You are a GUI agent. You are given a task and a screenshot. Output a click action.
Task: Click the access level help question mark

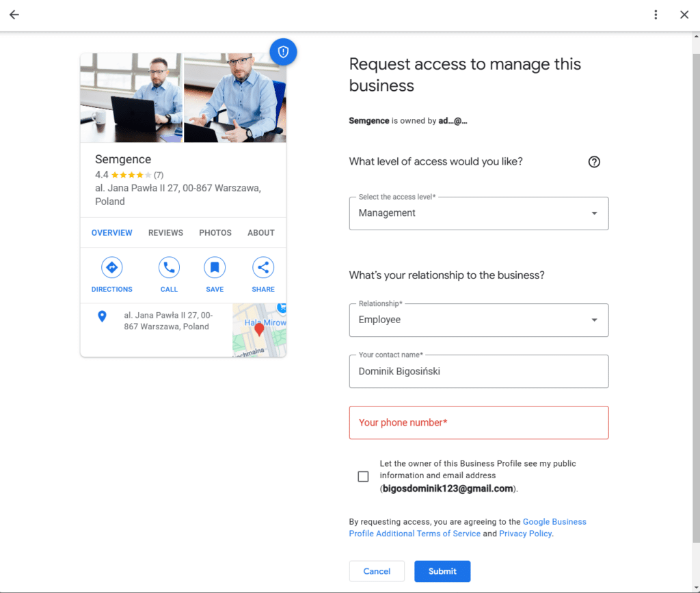tap(594, 162)
